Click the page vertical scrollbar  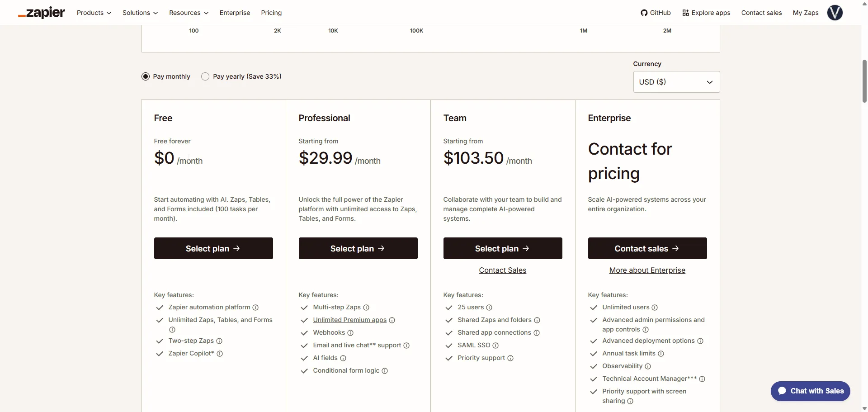[x=864, y=81]
